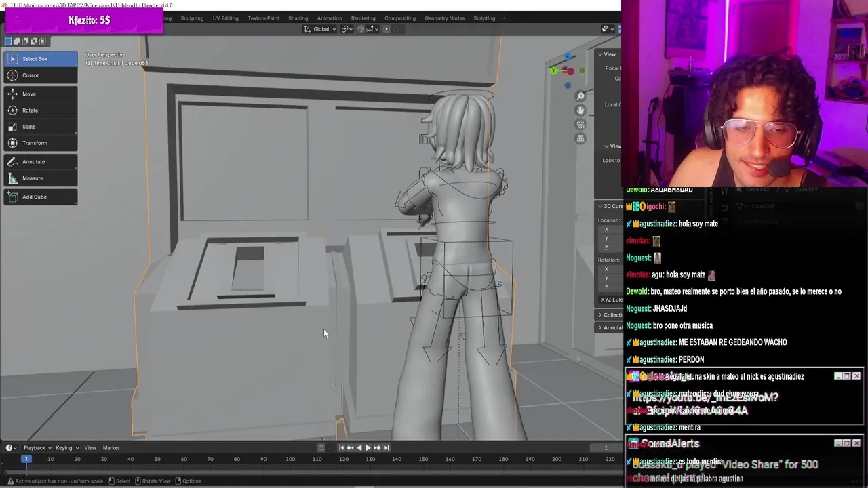
Task: Collapse the 3D Cursor panel
Action: (x=609, y=206)
